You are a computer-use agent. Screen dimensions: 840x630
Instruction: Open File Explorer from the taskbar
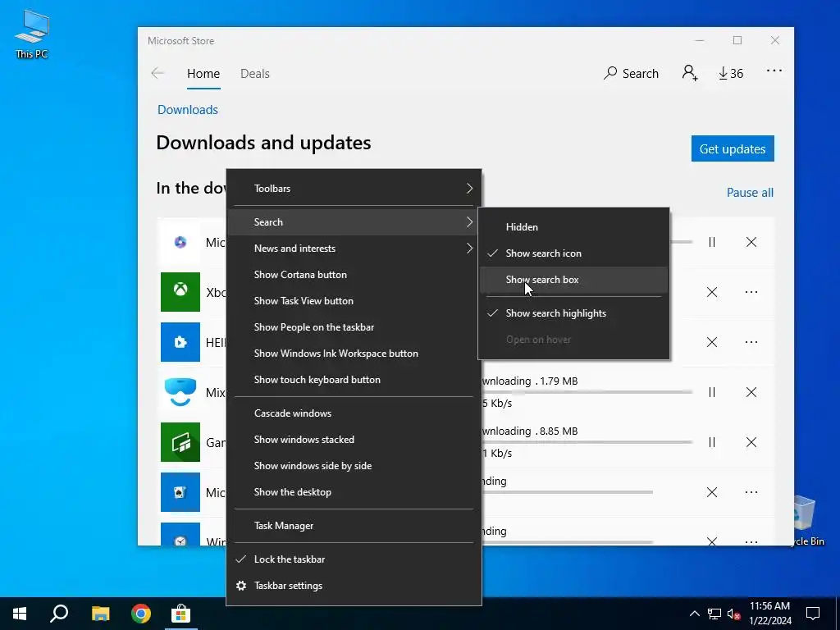point(100,614)
